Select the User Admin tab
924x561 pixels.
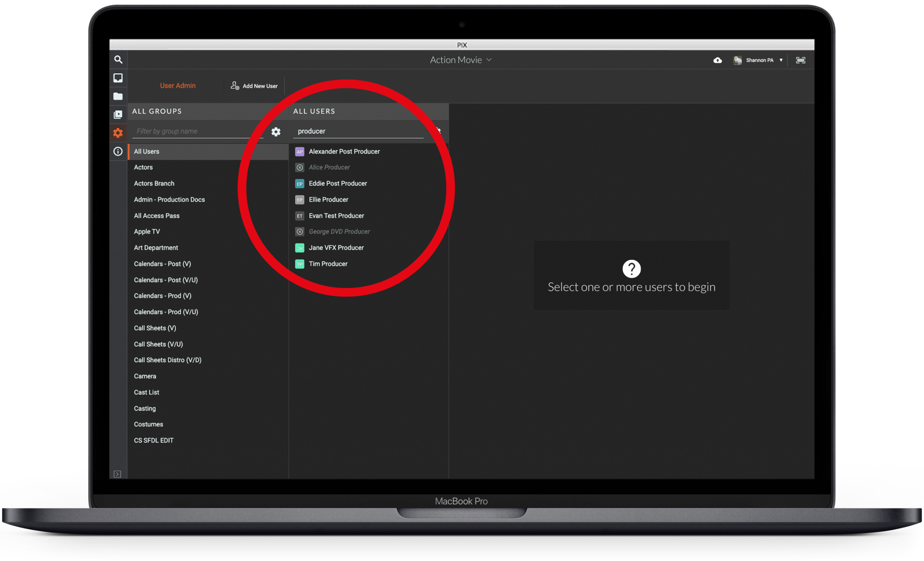click(x=177, y=86)
